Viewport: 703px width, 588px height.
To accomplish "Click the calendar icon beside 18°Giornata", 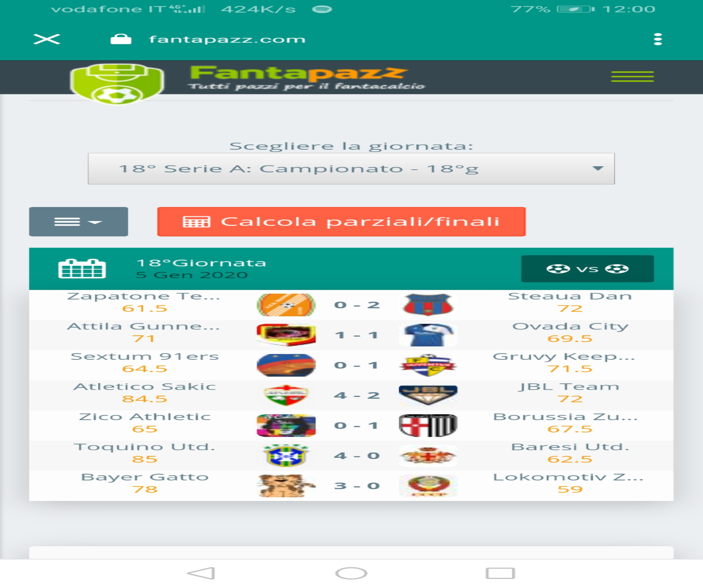I will click(82, 268).
